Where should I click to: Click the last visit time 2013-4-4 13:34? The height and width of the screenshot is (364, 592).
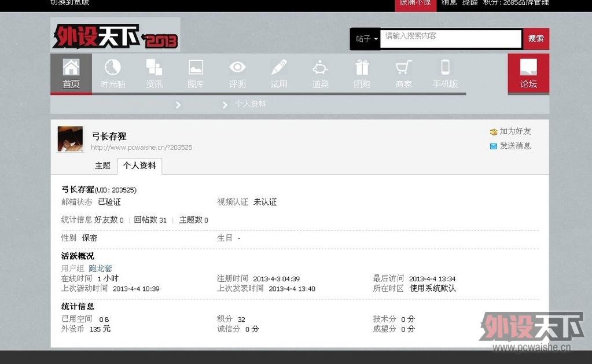click(432, 279)
